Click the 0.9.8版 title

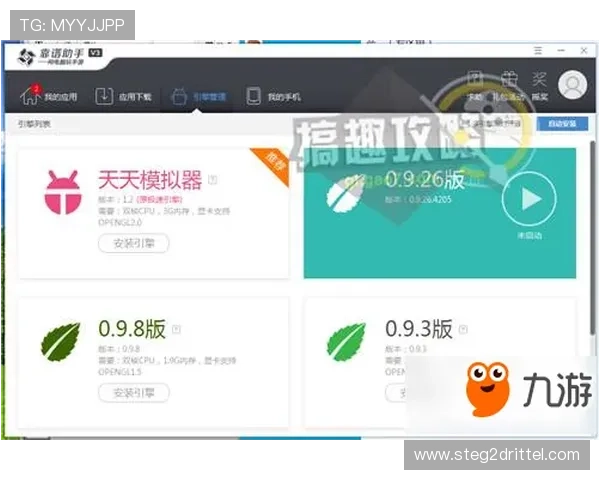(x=132, y=329)
